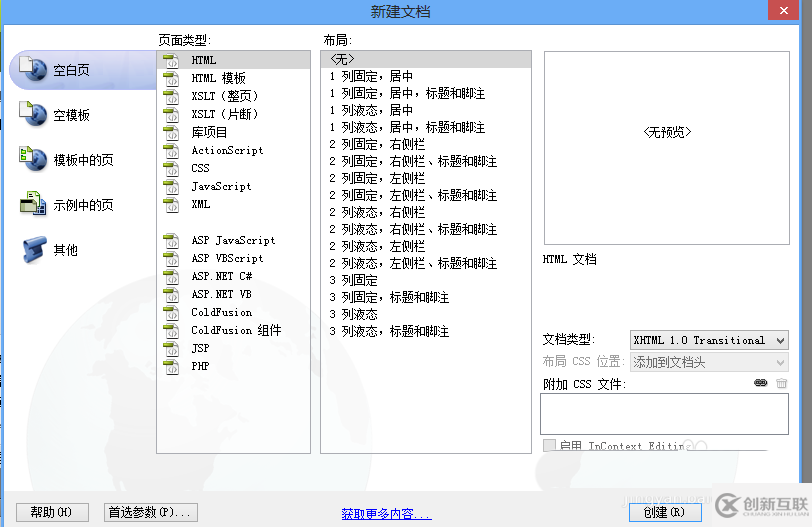Viewport: 812px width, 527px height.
Task: Select layout 2 列液态，右侧栏
Action: pos(426,212)
